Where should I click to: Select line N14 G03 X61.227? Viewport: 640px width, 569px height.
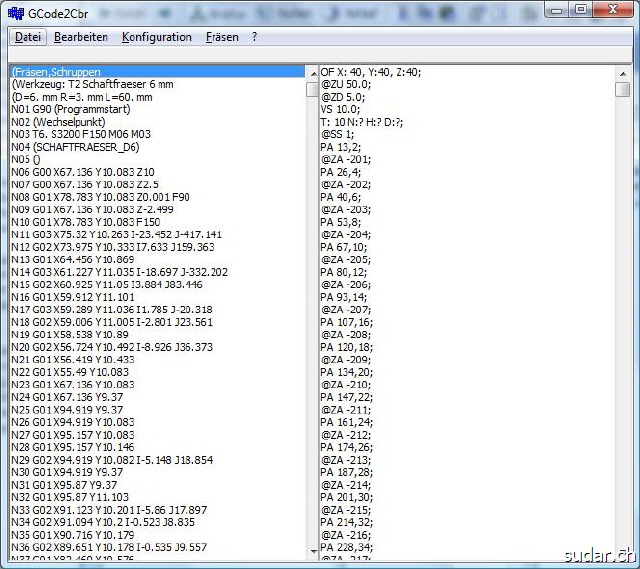pos(158,272)
